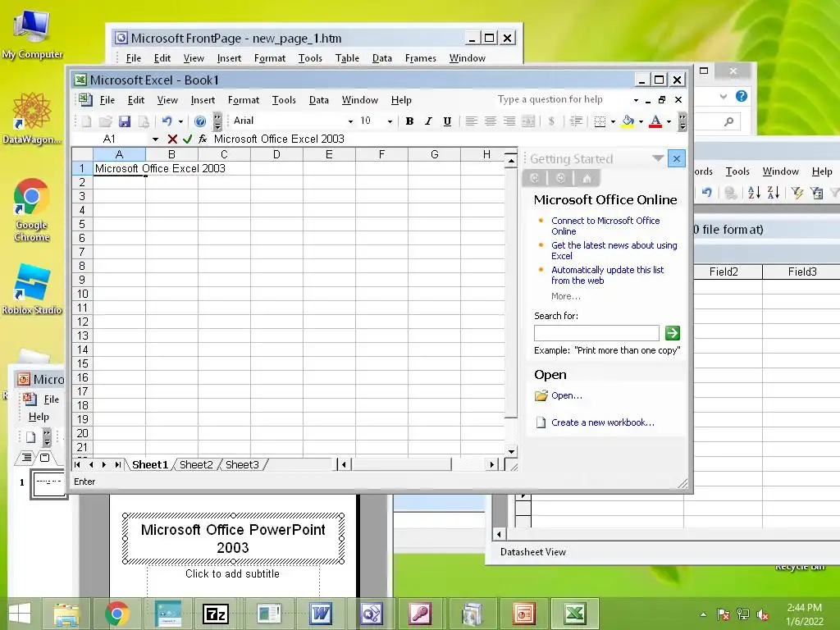Click the Open... link in task pane

pos(567,396)
